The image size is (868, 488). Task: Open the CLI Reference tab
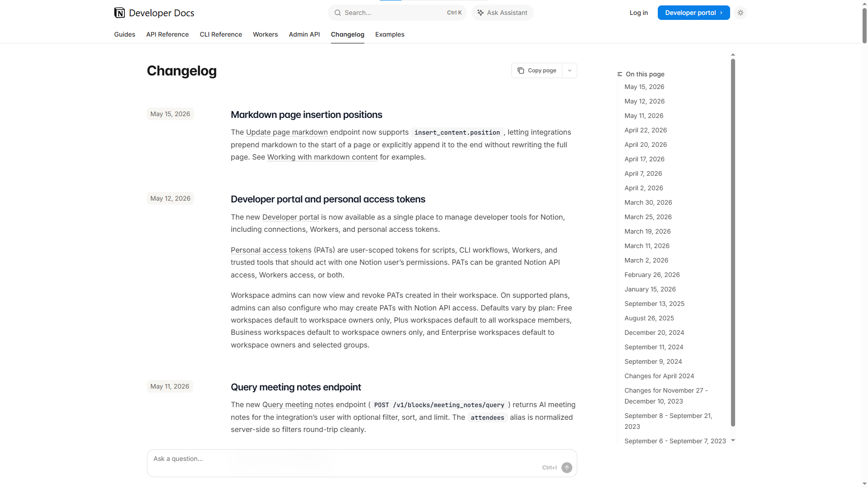221,34
